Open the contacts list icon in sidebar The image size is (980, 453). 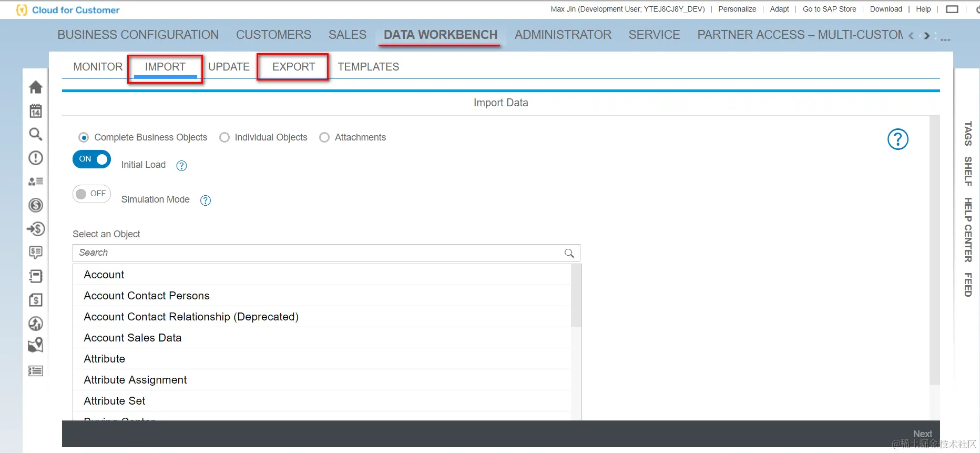(36, 182)
